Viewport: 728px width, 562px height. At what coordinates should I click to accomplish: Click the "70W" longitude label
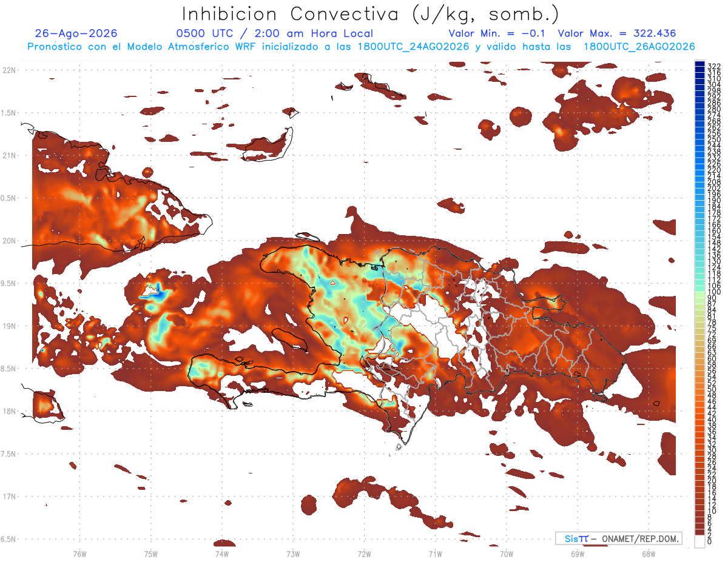click(x=506, y=554)
